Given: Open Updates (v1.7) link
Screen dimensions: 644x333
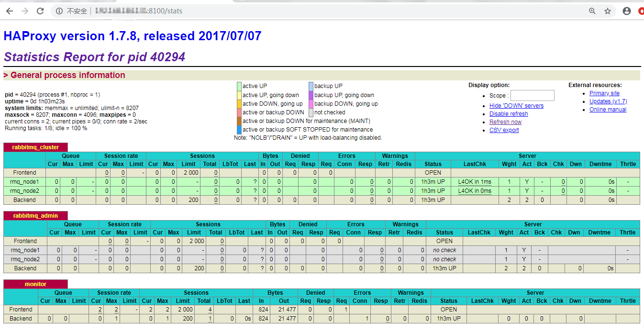Looking at the screenshot, I should click(608, 101).
